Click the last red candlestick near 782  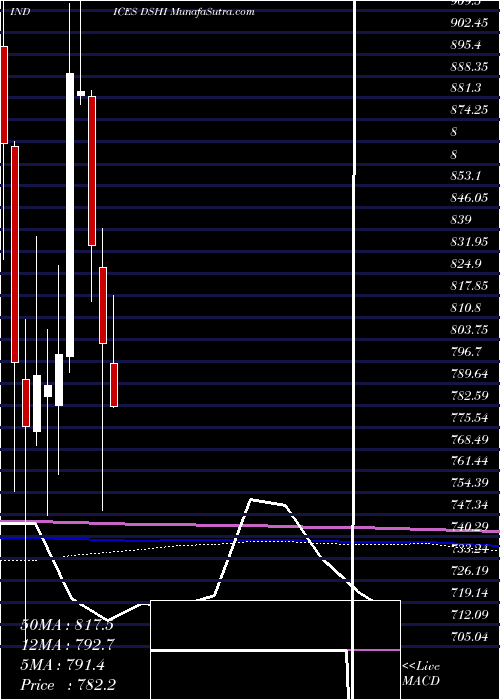114,385
